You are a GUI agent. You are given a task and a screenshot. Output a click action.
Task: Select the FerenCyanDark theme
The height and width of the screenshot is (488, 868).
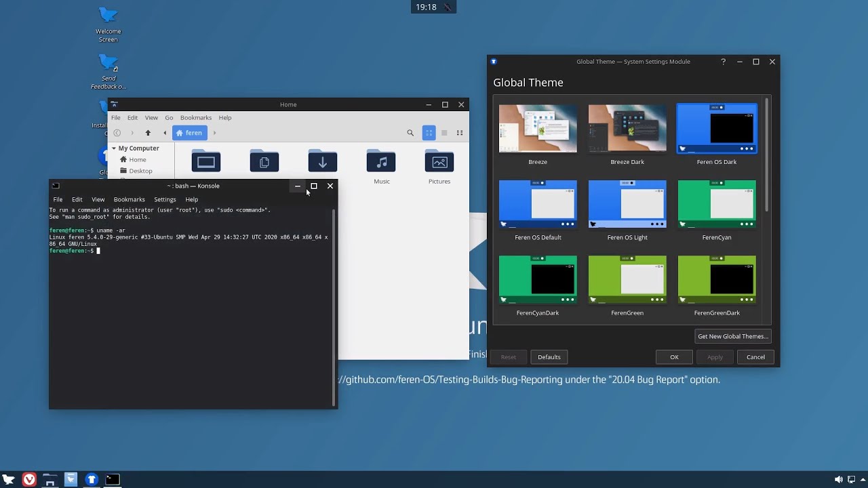538,285
